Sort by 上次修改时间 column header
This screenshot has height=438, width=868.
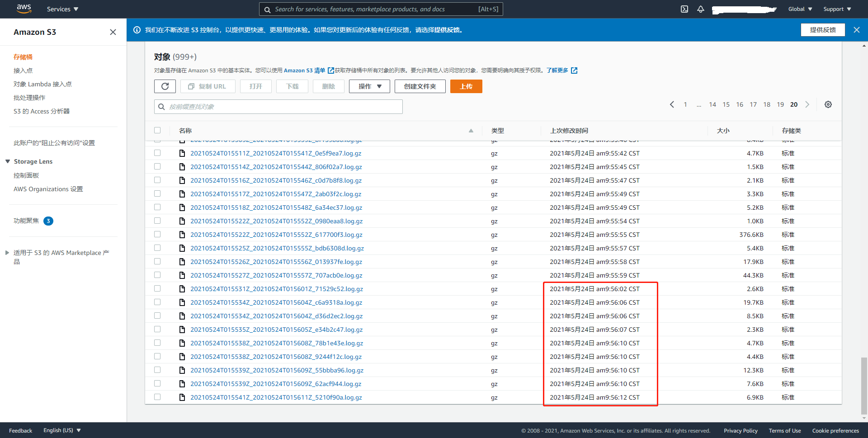click(569, 131)
